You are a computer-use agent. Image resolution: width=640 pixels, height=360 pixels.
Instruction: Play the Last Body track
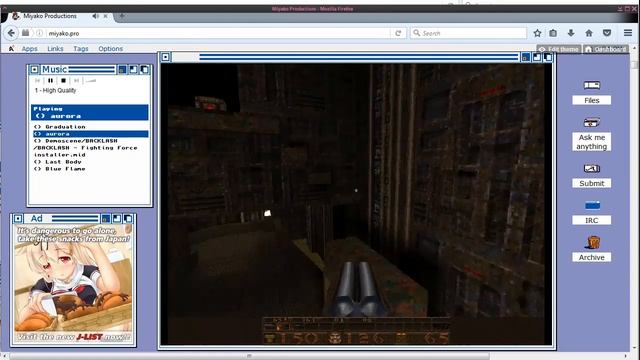pos(58,162)
